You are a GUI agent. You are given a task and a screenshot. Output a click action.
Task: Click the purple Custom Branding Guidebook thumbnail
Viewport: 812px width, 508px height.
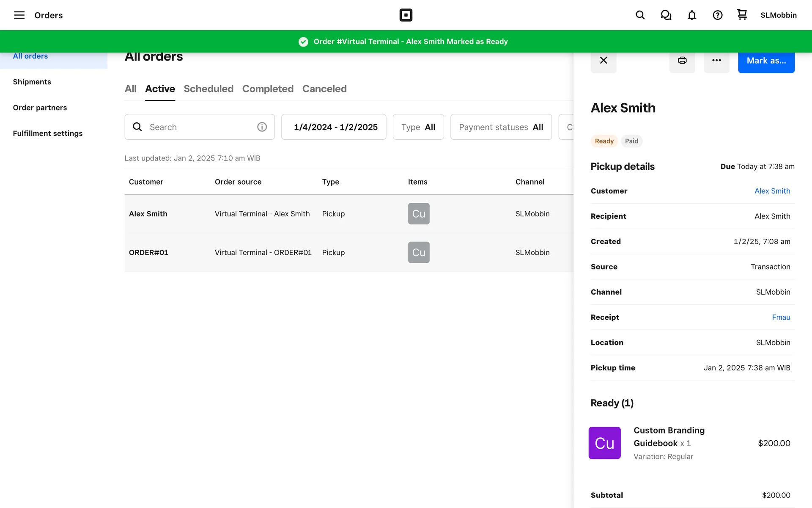coord(604,443)
